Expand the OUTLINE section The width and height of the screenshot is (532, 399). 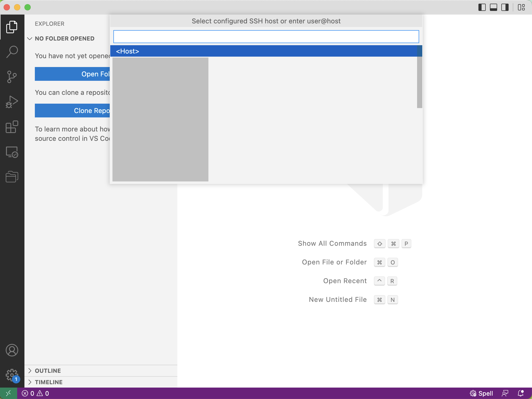point(29,370)
